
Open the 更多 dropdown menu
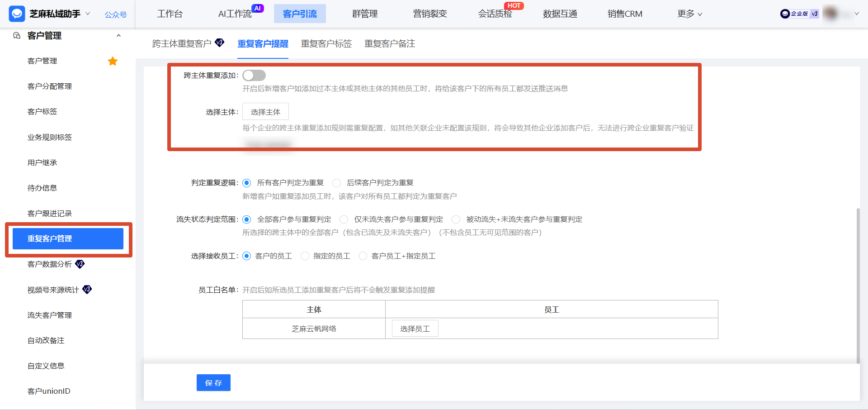coord(689,14)
